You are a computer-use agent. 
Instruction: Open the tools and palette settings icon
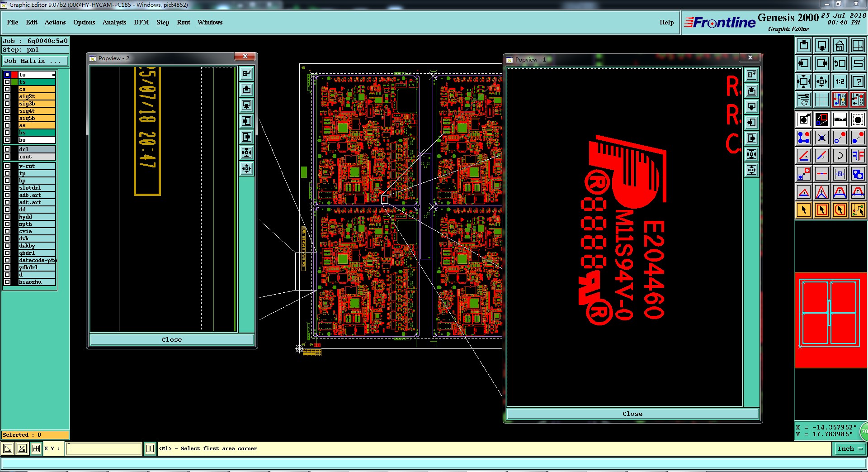point(804,99)
